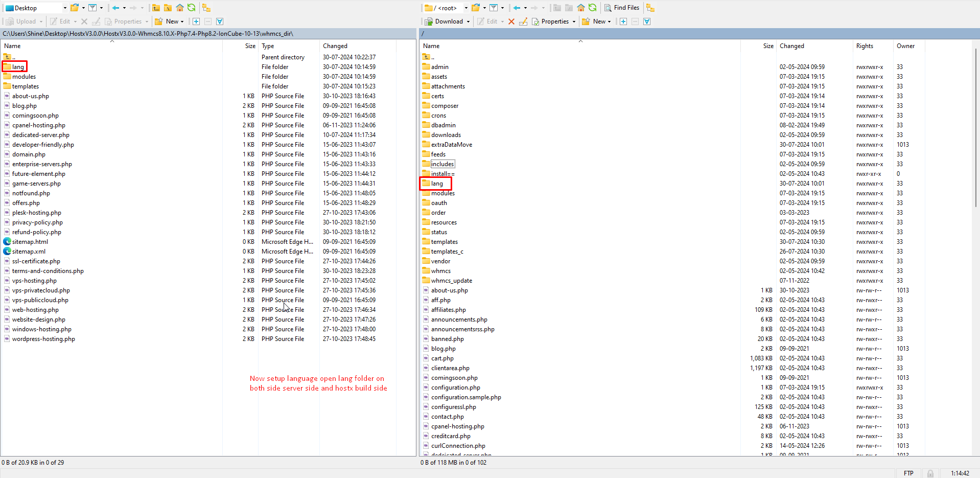
Task: Refresh the local panel file list
Action: [192, 8]
